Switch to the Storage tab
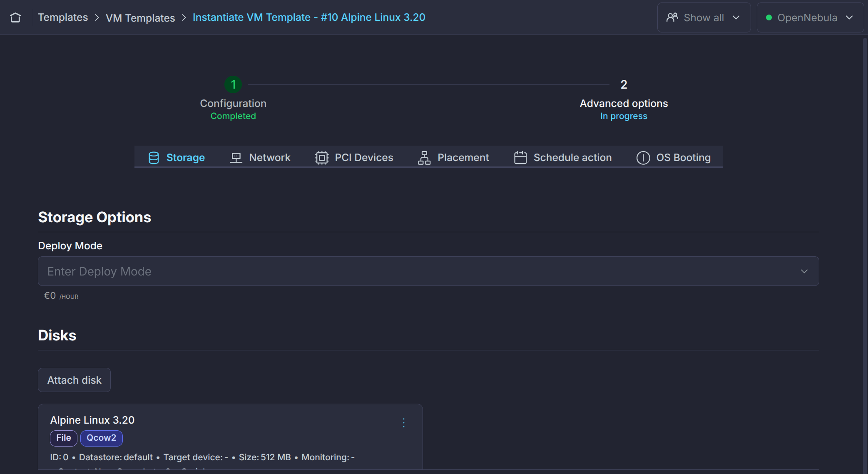This screenshot has width=868, height=474. 177,157
